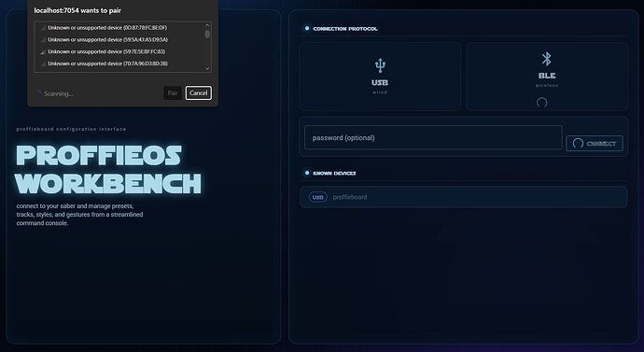Viewport: 644px width, 352px height.
Task: Click the USB badge on proffieboard entry
Action: click(318, 197)
